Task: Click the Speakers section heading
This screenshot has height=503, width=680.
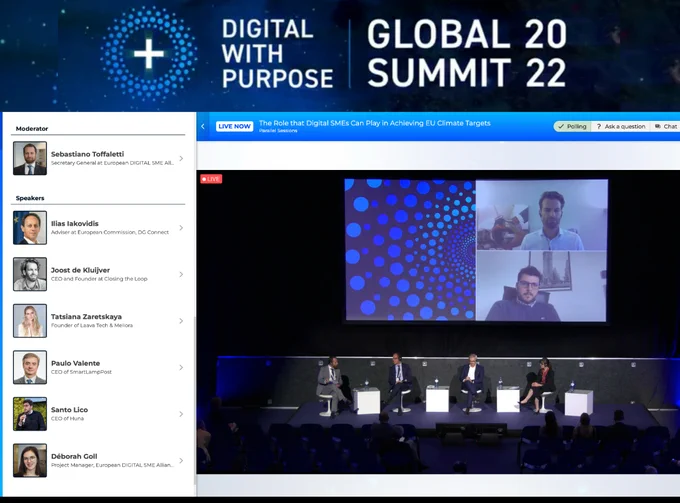Action: pos(30,198)
